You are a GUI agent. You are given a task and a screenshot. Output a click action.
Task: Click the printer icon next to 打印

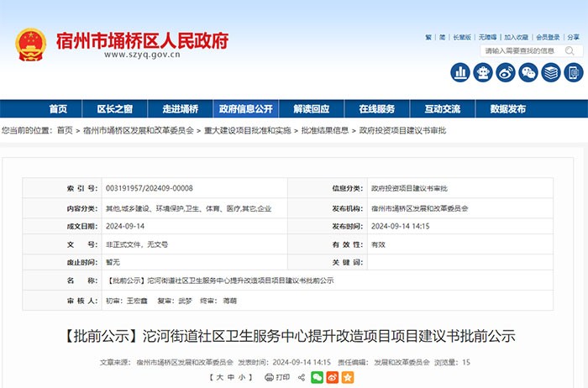tap(269, 378)
